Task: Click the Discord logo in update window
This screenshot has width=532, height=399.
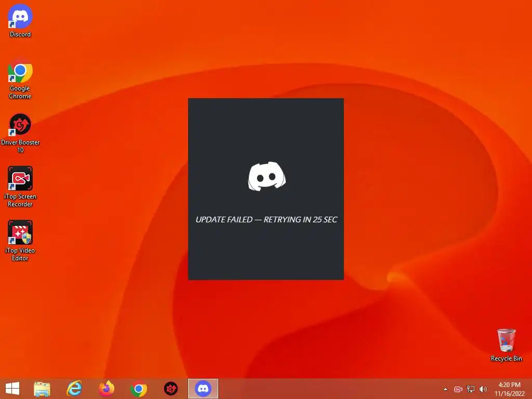Action: pyautogui.click(x=267, y=177)
